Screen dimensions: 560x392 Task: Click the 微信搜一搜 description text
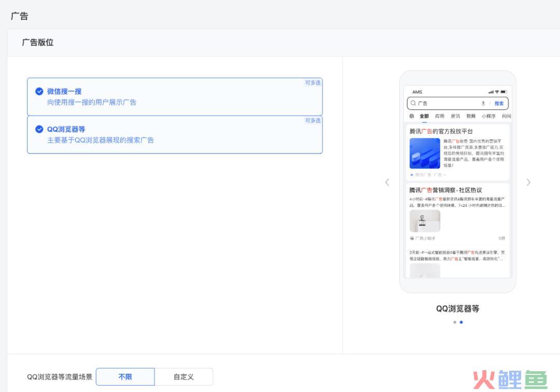click(x=92, y=103)
